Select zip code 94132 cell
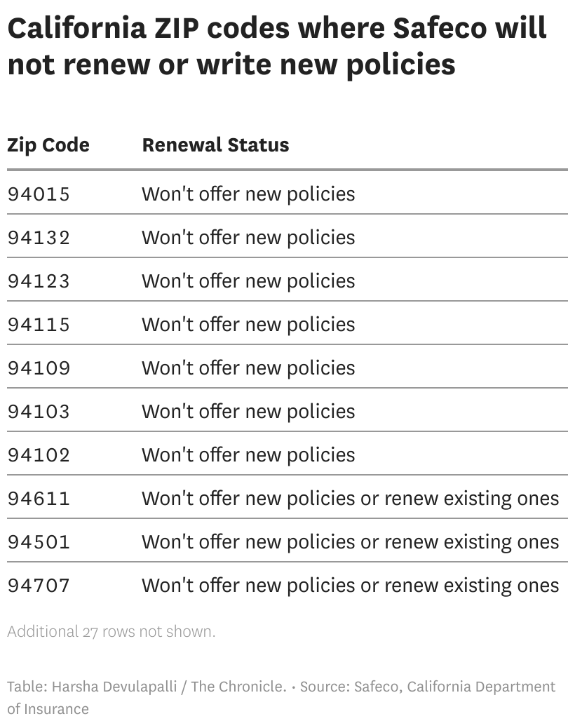This screenshot has height=728, width=575. pos(39,237)
